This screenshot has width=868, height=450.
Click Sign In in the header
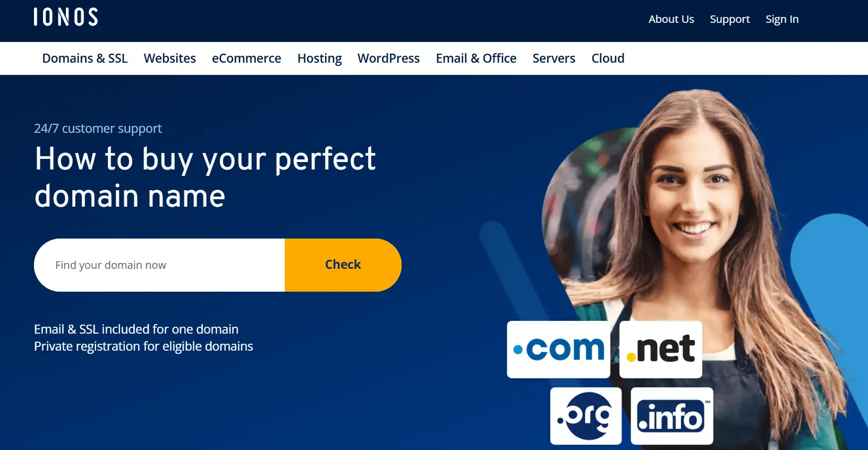click(782, 20)
